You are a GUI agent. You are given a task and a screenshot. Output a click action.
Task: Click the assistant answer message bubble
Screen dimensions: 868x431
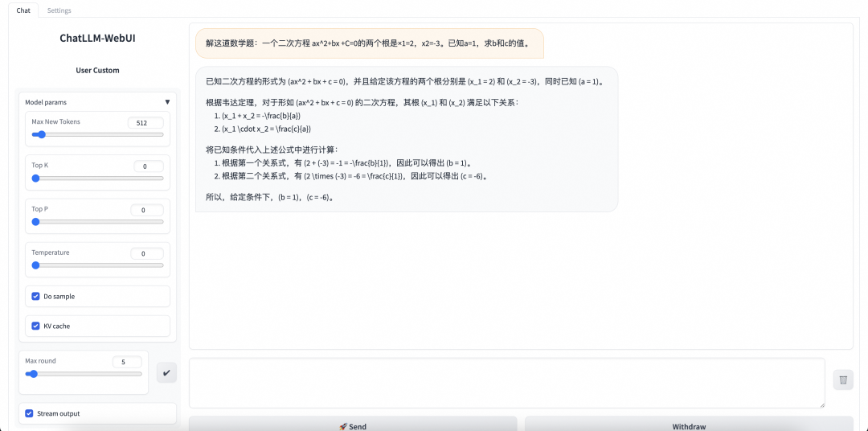pos(407,140)
